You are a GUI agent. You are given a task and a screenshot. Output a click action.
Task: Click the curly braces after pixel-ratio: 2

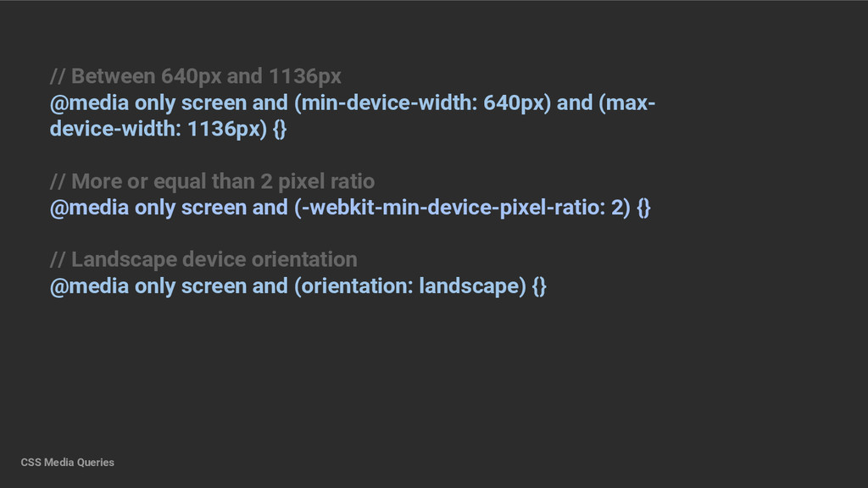tap(643, 208)
